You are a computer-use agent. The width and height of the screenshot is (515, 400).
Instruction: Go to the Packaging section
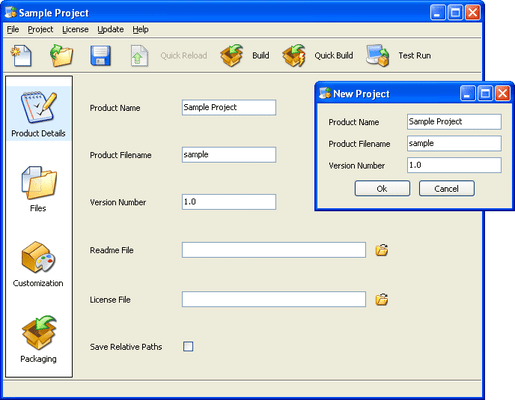(39, 339)
